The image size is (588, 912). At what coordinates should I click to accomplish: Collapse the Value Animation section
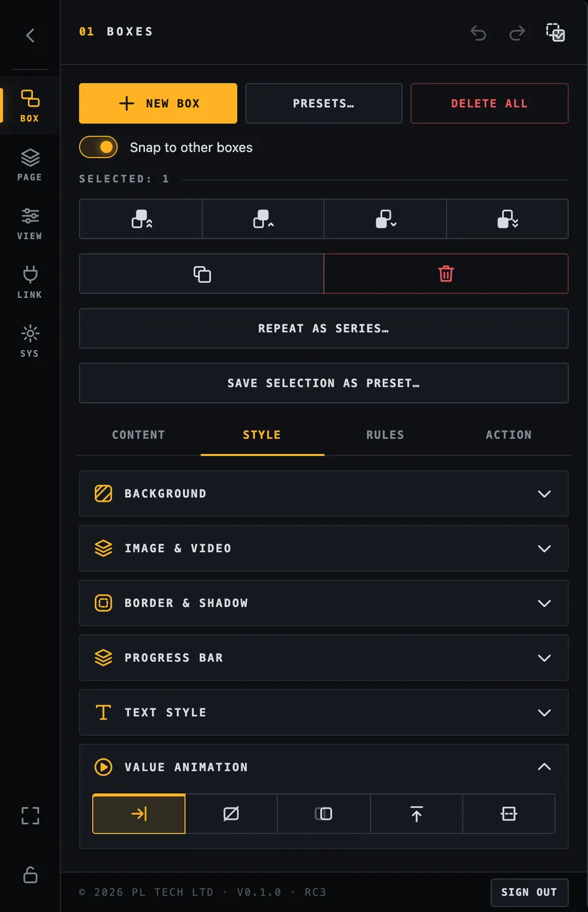(x=324, y=767)
